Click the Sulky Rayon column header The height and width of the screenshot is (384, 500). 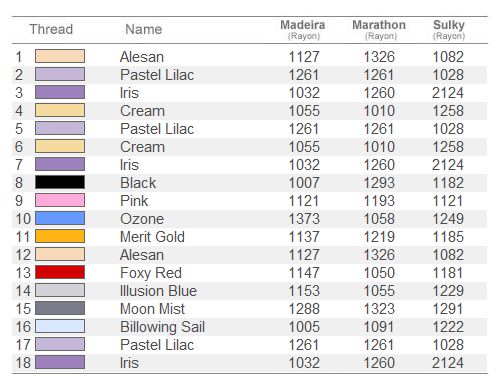pyautogui.click(x=449, y=29)
